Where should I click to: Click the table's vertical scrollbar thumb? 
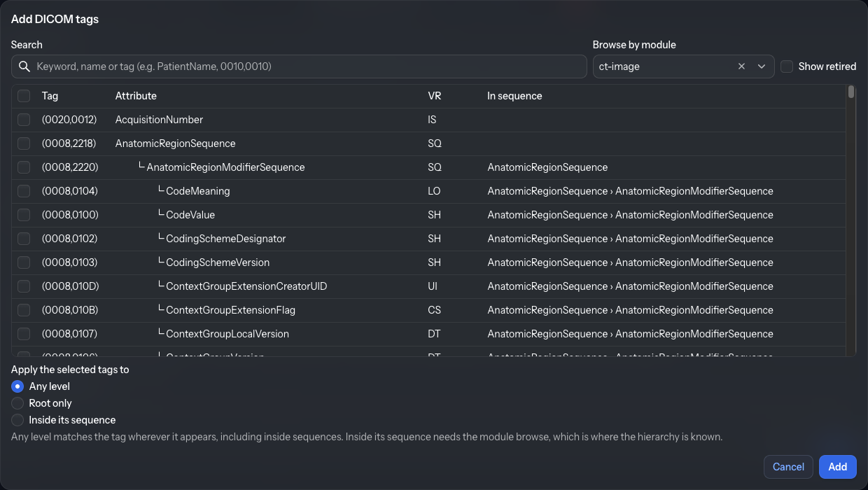(851, 92)
